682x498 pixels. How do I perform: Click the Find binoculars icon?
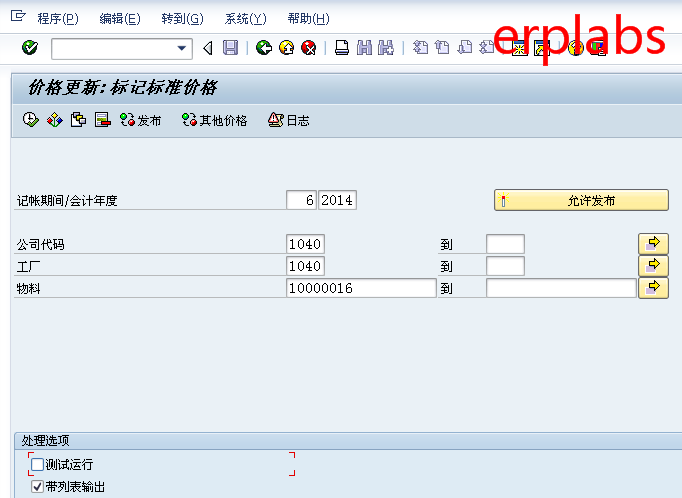tap(364, 47)
